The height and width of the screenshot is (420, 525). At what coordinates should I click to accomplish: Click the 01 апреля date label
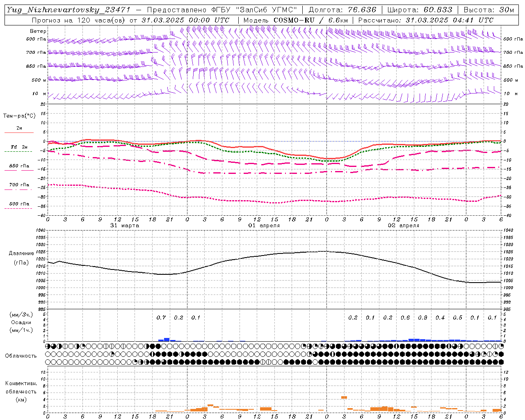(264, 226)
